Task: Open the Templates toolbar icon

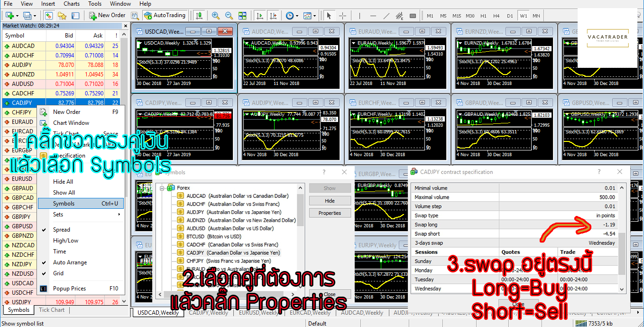Action: pos(307,15)
